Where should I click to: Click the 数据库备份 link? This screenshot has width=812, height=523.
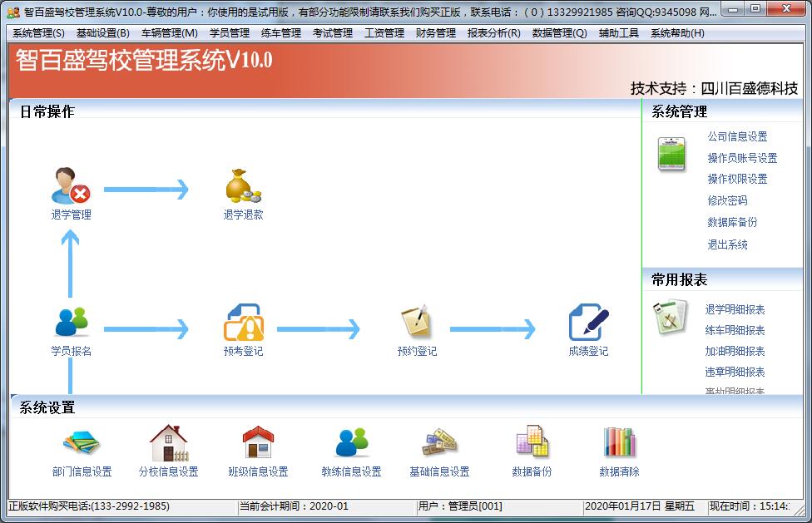(732, 222)
